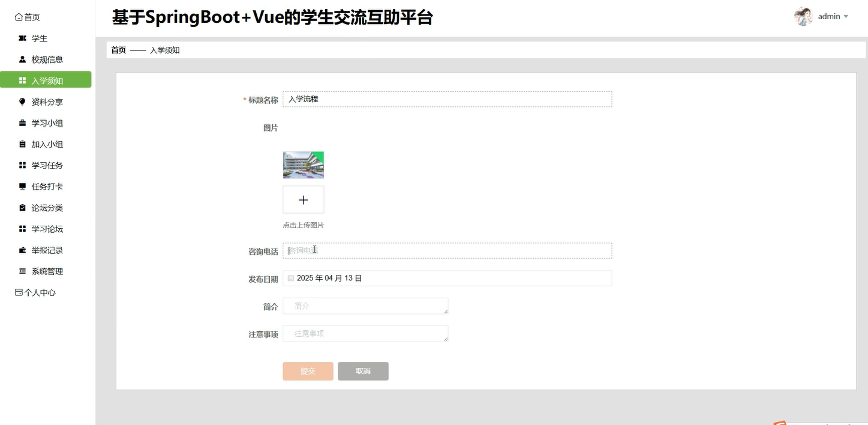Open the 学习论坛 menu item
The width and height of the screenshot is (868, 425).
(47, 229)
